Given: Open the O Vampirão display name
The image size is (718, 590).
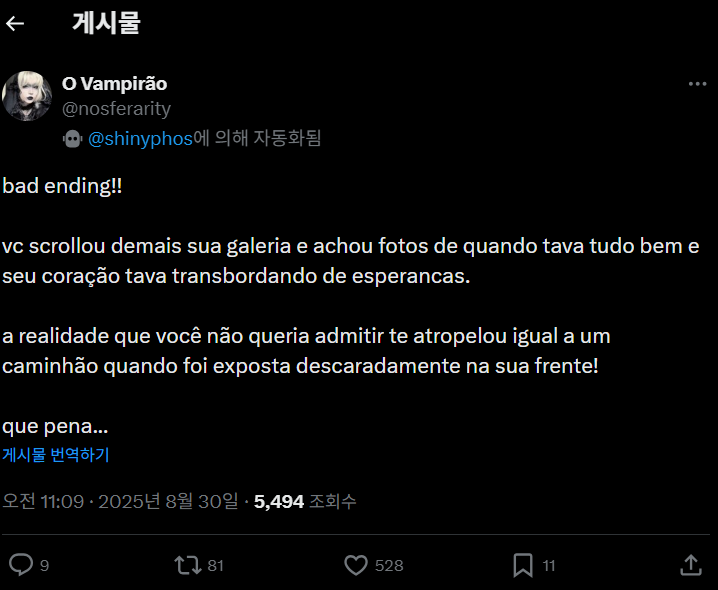Looking at the screenshot, I should point(114,84).
